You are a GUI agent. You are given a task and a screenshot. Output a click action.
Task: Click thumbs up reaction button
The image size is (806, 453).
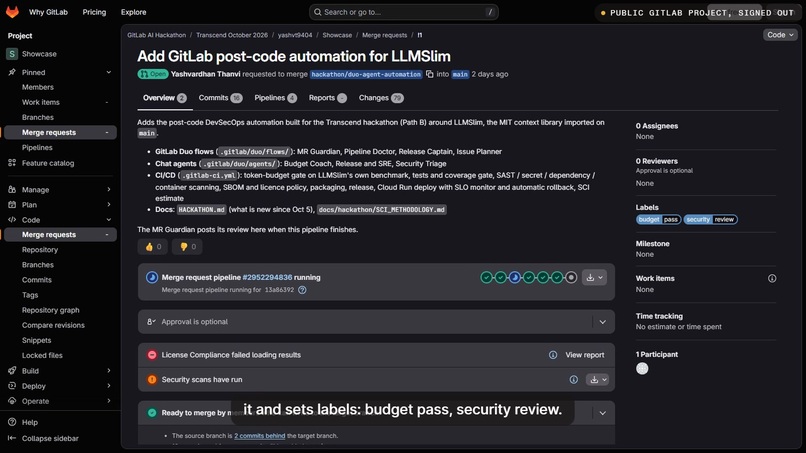point(153,247)
